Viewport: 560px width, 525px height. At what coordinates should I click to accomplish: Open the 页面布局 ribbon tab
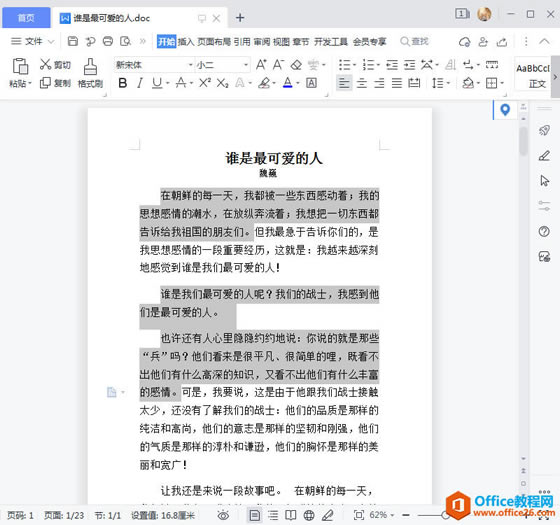tap(214, 42)
